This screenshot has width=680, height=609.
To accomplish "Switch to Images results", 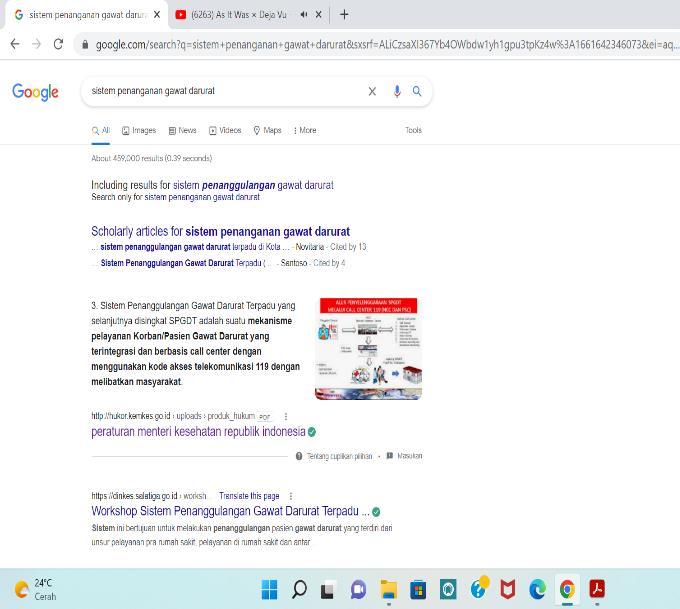I will tap(139, 130).
